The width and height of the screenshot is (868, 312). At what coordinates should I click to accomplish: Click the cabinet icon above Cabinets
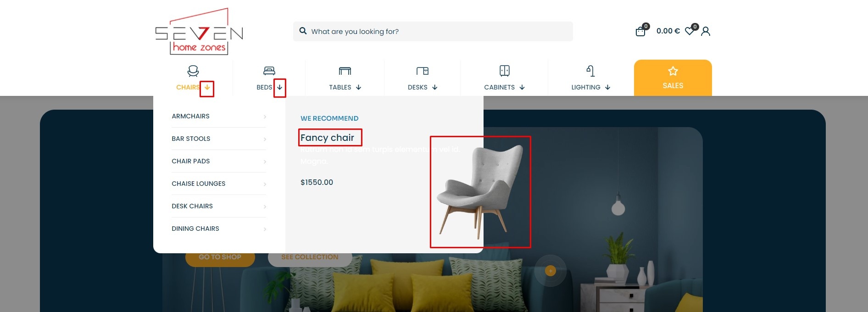coord(505,71)
